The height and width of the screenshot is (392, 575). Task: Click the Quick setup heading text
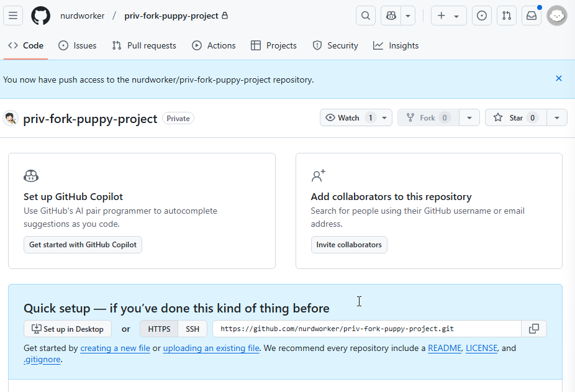176,308
